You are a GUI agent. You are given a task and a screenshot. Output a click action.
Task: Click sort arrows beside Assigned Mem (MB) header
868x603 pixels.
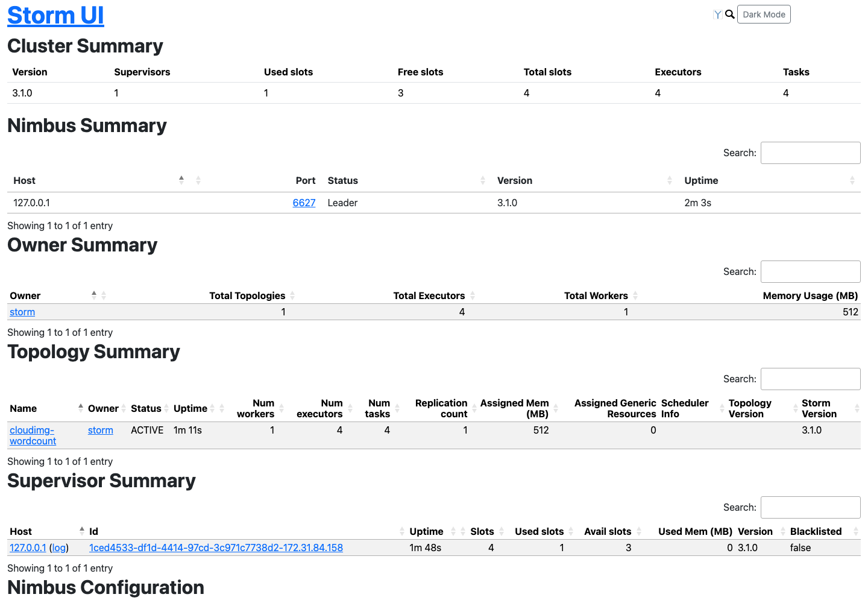tap(556, 408)
